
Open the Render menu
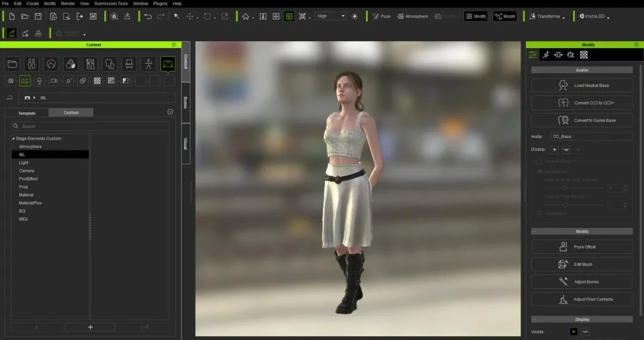(x=68, y=4)
